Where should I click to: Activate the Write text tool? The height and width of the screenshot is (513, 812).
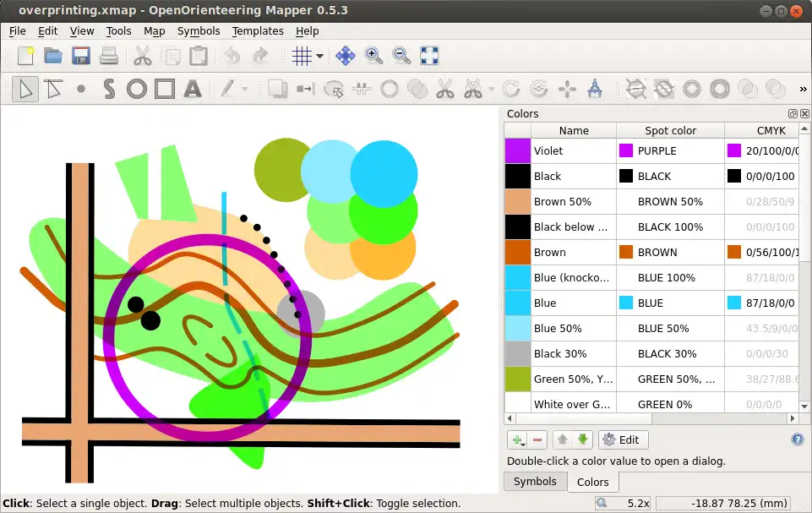pos(193,89)
